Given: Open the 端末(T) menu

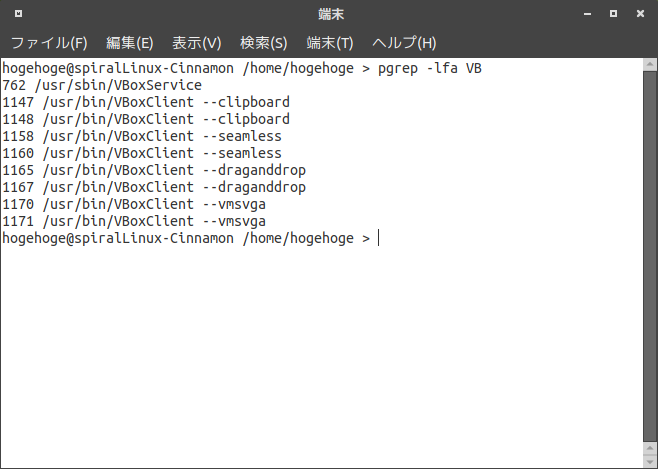Looking at the screenshot, I should pos(330,43).
